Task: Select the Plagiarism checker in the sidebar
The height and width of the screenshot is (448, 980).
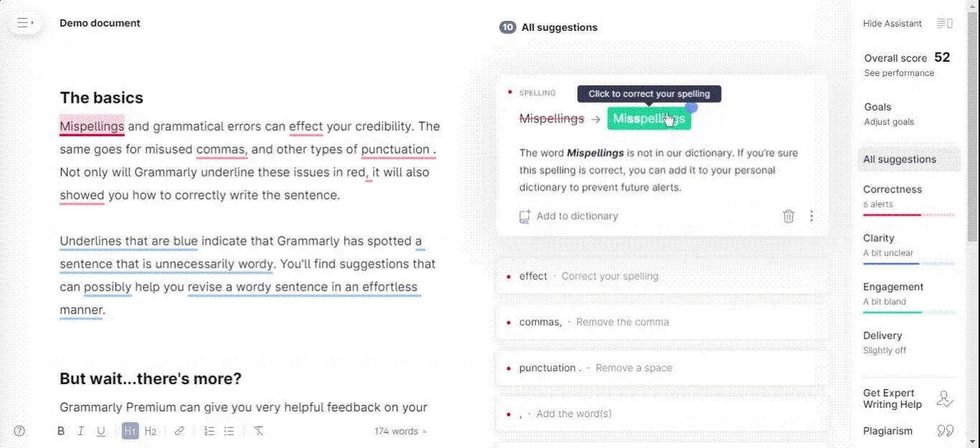Action: coord(889,431)
